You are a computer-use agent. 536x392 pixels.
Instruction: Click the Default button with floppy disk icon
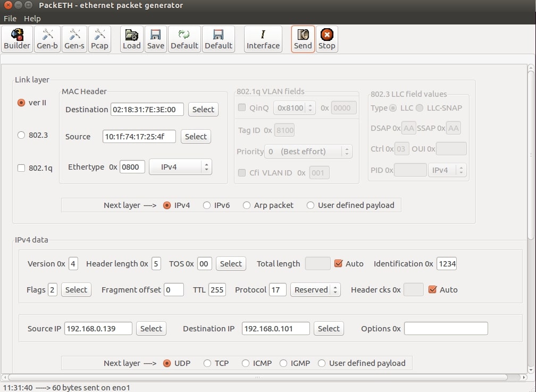point(219,39)
